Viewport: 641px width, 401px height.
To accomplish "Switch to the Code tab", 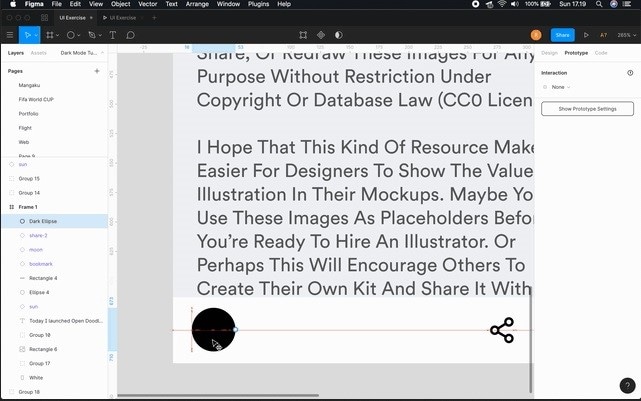I will tap(601, 53).
